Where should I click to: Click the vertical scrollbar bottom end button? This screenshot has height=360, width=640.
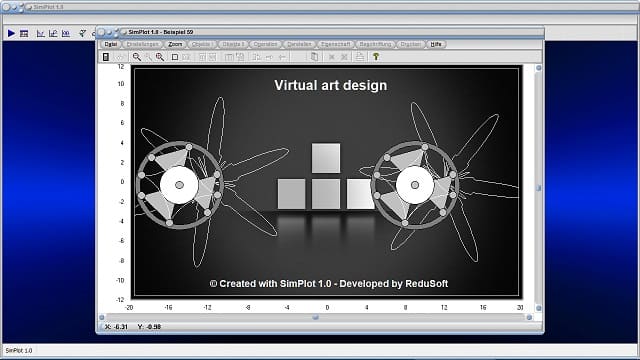[538, 308]
